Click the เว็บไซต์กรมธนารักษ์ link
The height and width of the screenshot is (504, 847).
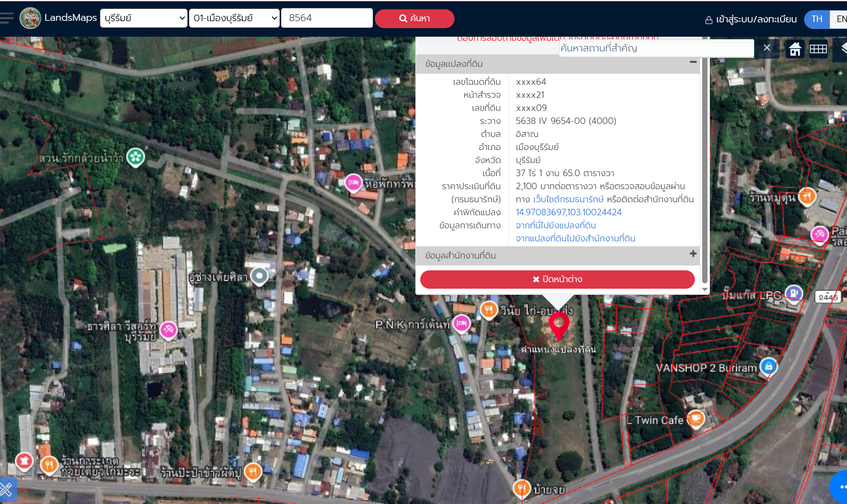pos(568,199)
